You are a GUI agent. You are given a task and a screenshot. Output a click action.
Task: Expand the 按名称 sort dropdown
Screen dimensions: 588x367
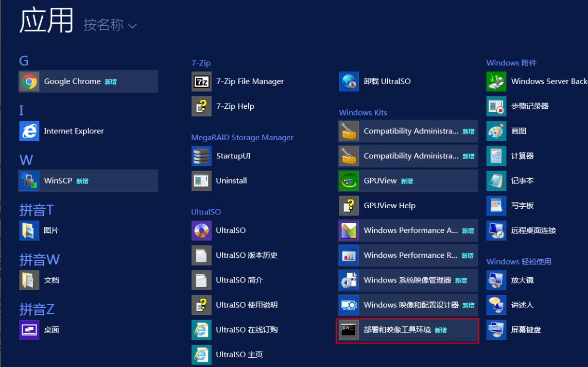click(110, 25)
